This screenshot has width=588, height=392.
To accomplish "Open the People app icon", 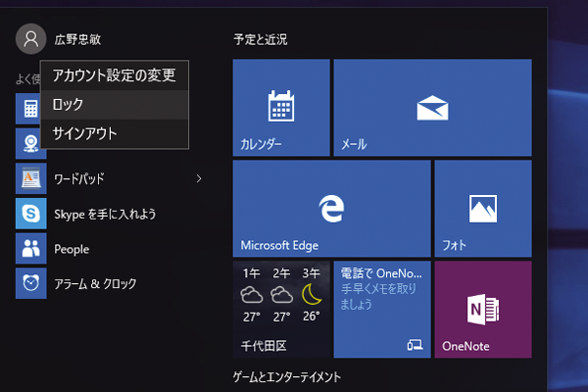I will click(30, 248).
